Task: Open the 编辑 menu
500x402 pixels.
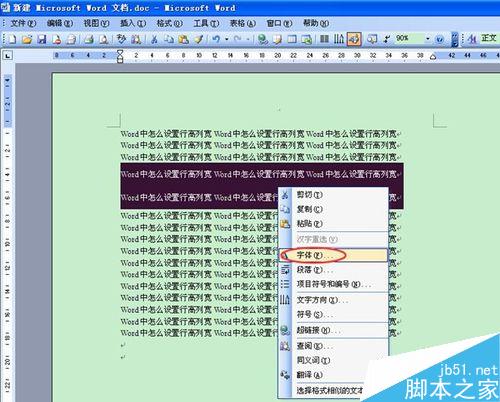Action: point(60,23)
